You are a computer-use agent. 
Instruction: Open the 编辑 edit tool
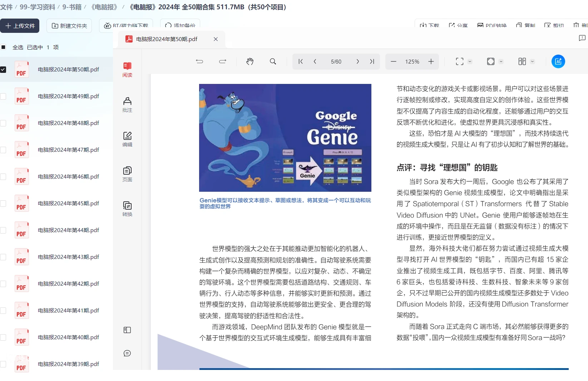click(x=127, y=139)
